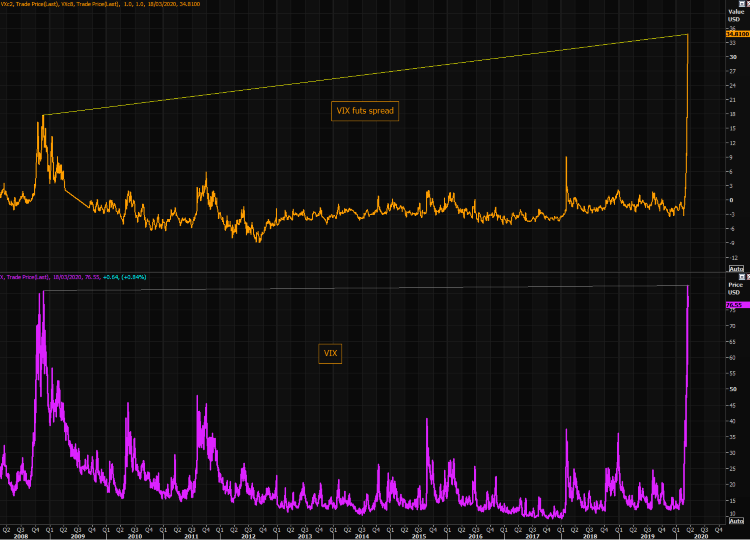
Task: Click the 2017 year label on time axis
Action: point(532,536)
